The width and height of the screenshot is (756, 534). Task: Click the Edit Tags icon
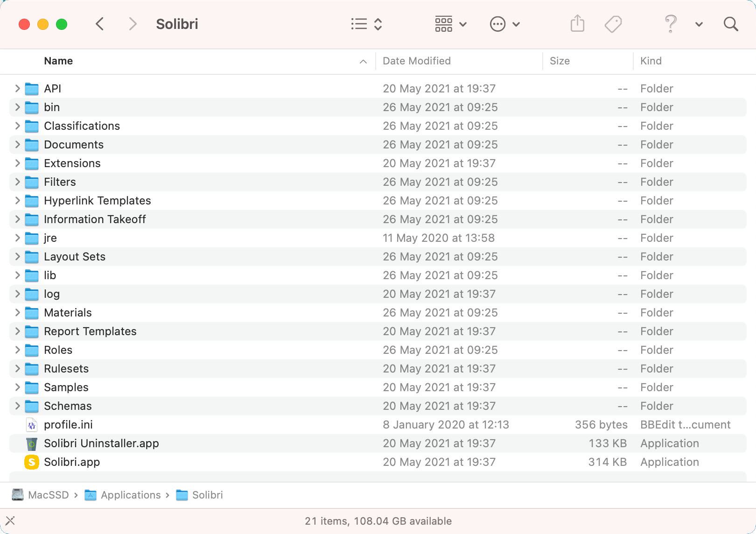pos(613,24)
